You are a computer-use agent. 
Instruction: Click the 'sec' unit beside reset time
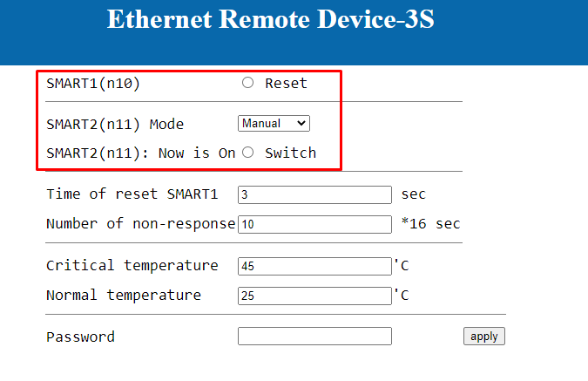tap(414, 194)
